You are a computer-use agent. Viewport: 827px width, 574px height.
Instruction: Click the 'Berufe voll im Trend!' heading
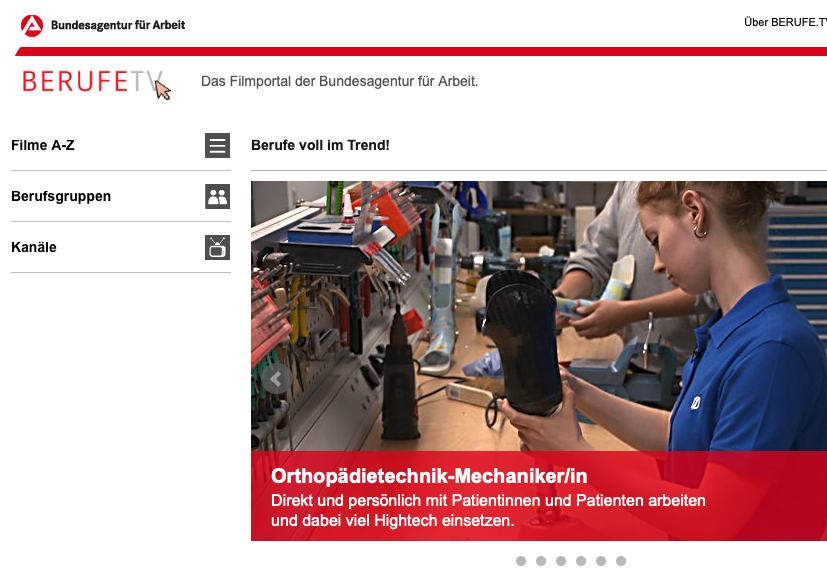point(320,145)
